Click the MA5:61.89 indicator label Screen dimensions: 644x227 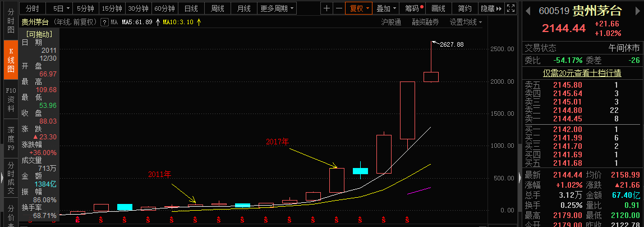[x=137, y=22]
